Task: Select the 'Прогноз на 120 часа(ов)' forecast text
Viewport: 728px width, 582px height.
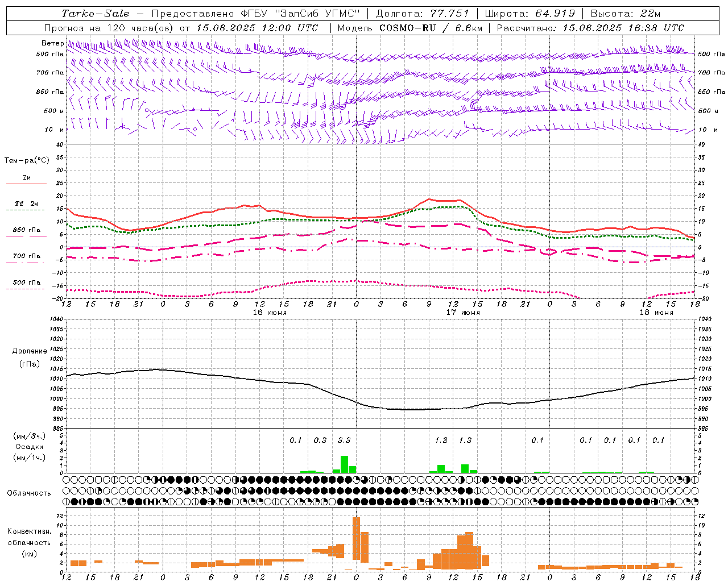Action: (x=109, y=28)
